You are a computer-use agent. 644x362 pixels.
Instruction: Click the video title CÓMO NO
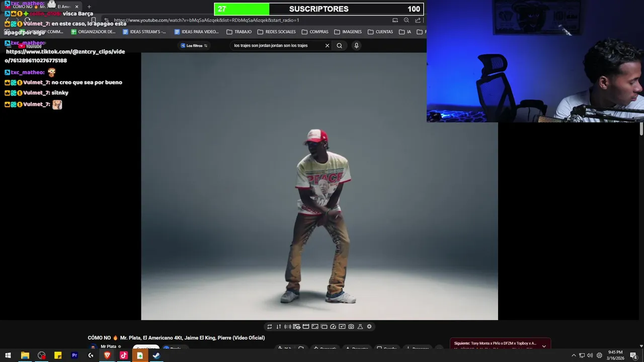tap(176, 338)
